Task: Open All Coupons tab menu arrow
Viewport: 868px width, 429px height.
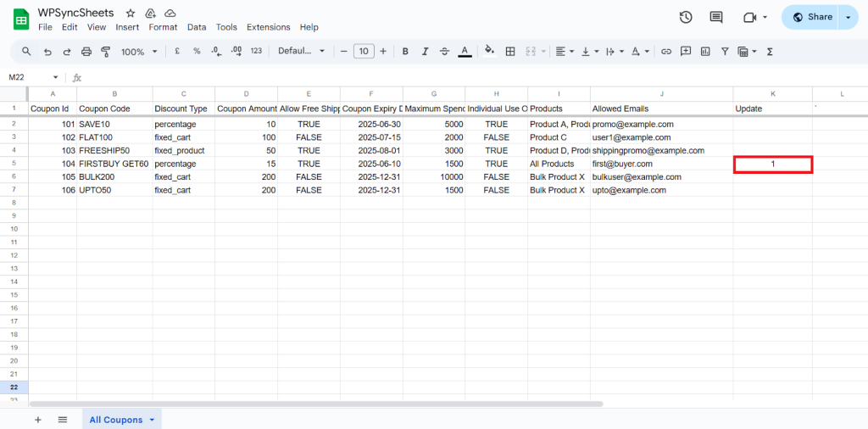Action: (x=153, y=421)
